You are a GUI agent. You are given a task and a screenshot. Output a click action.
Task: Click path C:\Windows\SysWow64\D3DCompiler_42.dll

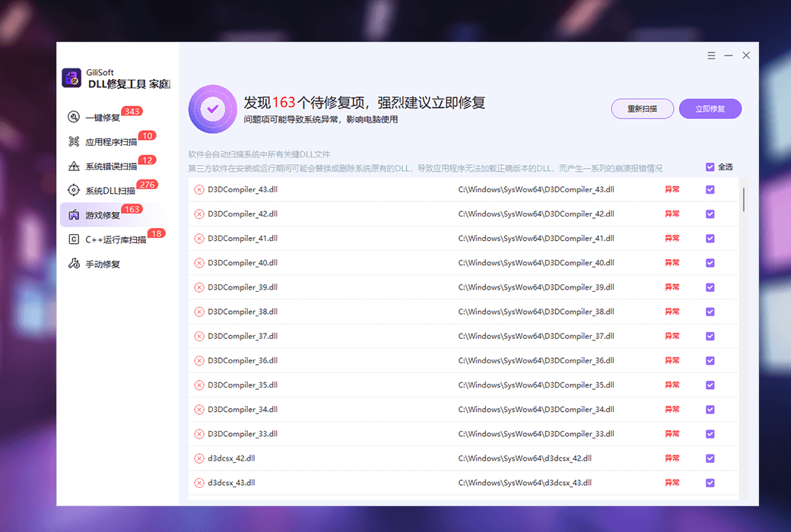(x=536, y=214)
